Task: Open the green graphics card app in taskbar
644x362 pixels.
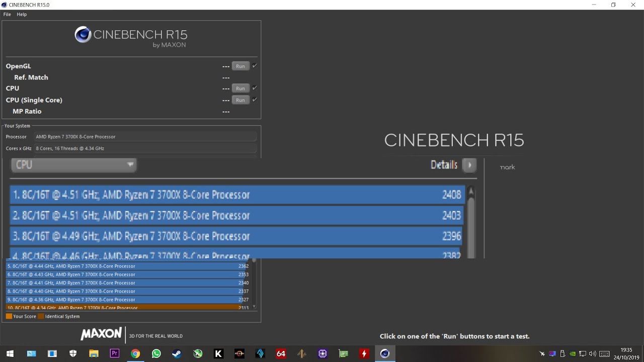Action: point(343,353)
